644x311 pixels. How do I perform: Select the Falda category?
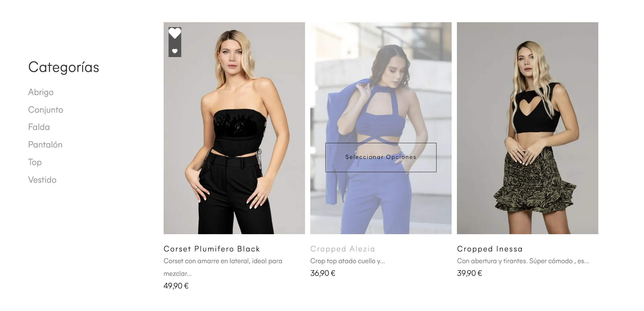39,127
